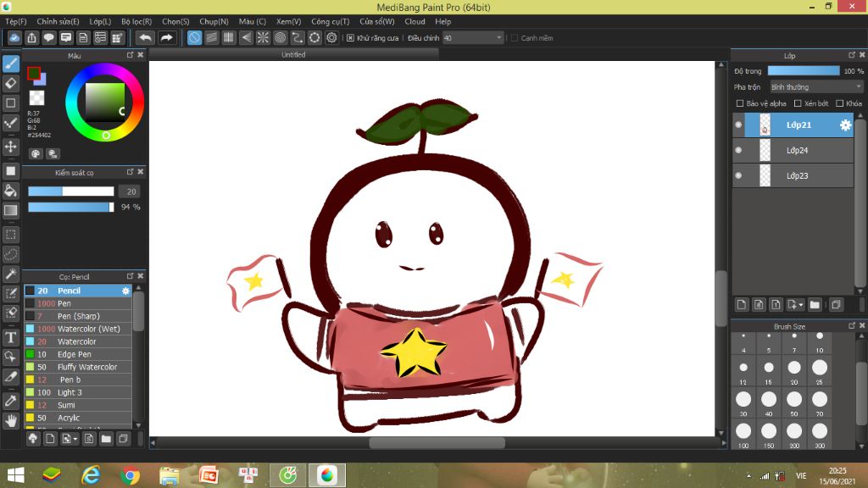This screenshot has height=488, width=868.
Task: Click the transparent color swatch
Action: 36,98
